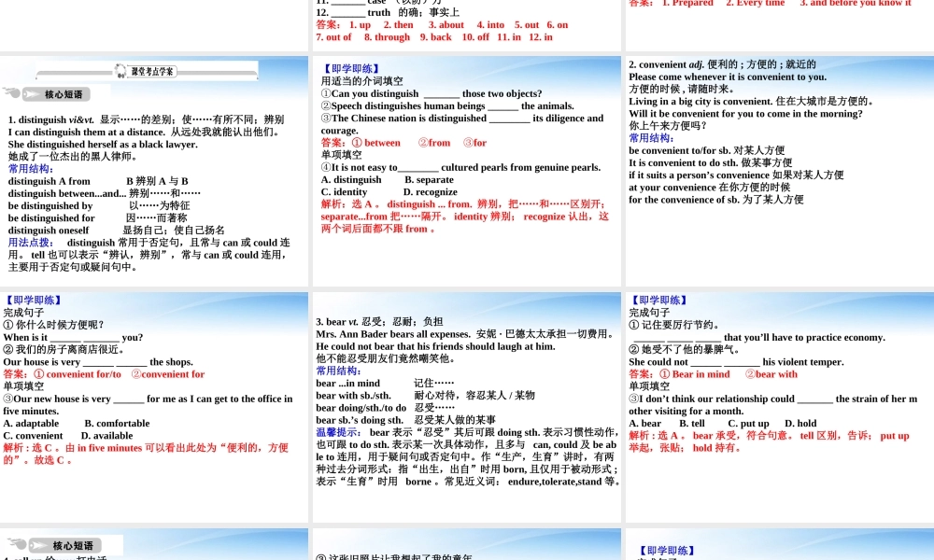This screenshot has width=934, height=560.
Task: Click the phrase 'bear doing/sth./to do'
Action: [361, 408]
